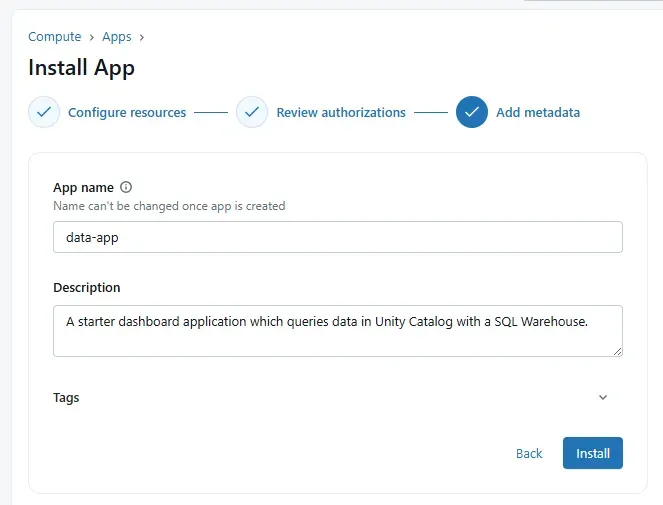
Task: Click the blue Install button
Action: 593,453
